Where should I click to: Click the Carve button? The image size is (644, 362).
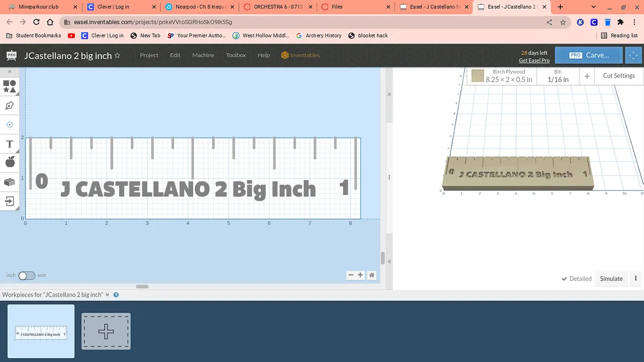[589, 55]
